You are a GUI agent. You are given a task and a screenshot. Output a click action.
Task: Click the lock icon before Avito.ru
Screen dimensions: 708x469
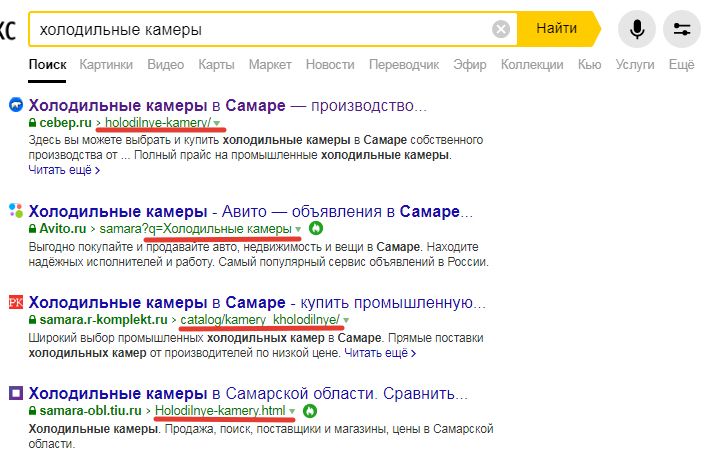pos(32,229)
